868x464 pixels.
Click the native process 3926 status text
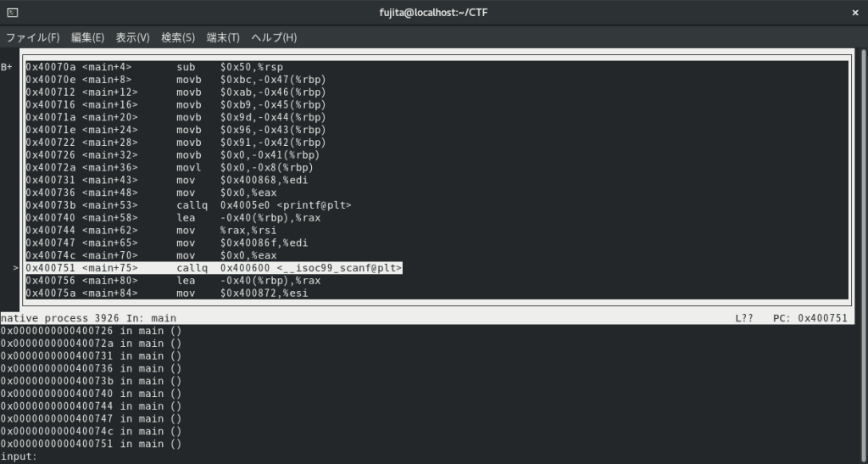(58, 318)
